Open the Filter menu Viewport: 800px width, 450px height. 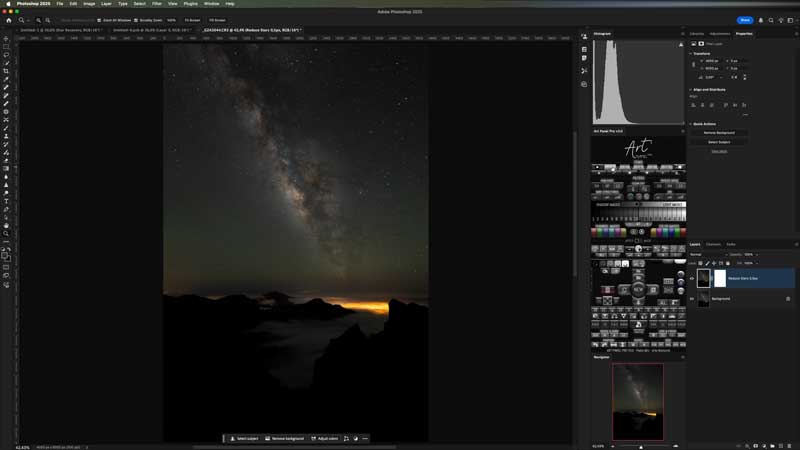[157, 4]
